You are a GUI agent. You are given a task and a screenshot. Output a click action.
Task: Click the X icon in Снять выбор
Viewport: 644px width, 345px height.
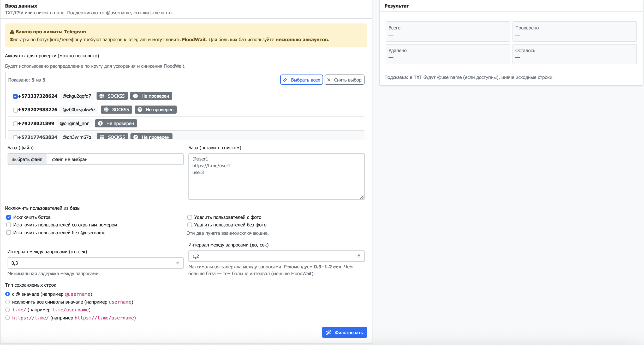coord(329,80)
